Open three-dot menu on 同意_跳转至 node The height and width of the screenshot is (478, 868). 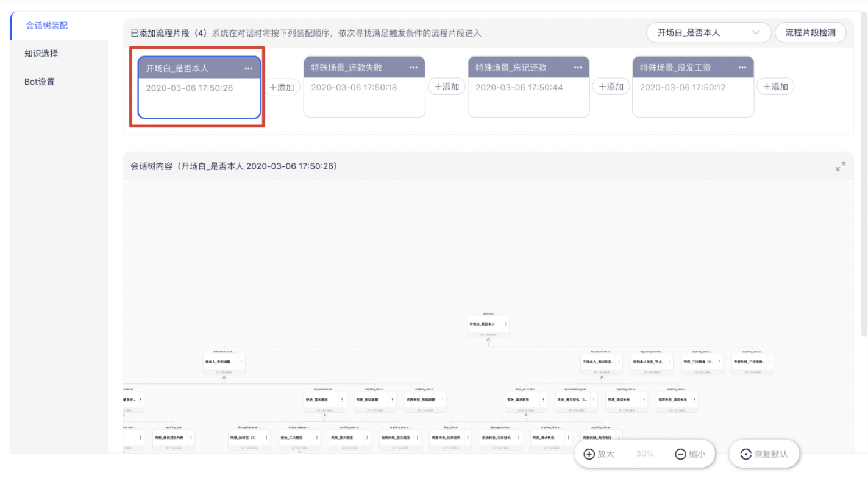click(266, 438)
